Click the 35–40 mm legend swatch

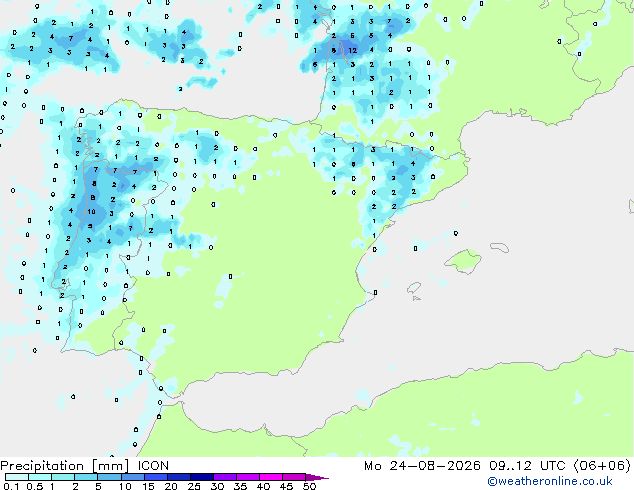click(247, 477)
